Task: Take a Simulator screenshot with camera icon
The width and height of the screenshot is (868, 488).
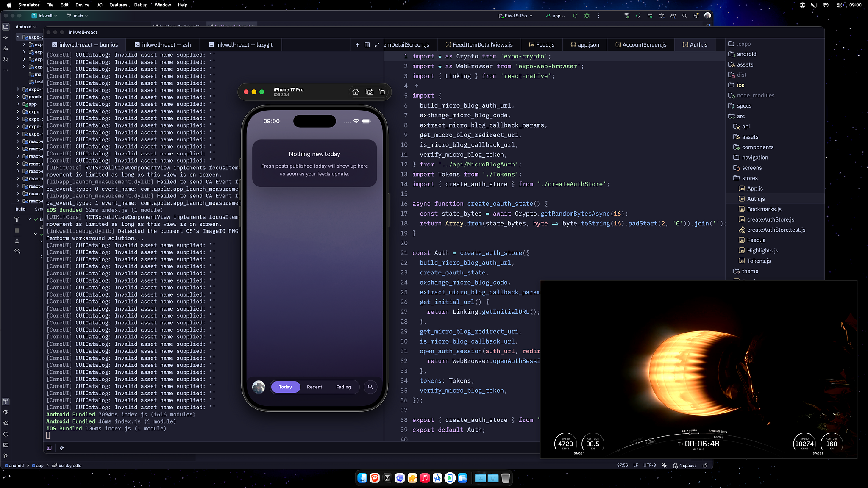Action: coord(369,92)
